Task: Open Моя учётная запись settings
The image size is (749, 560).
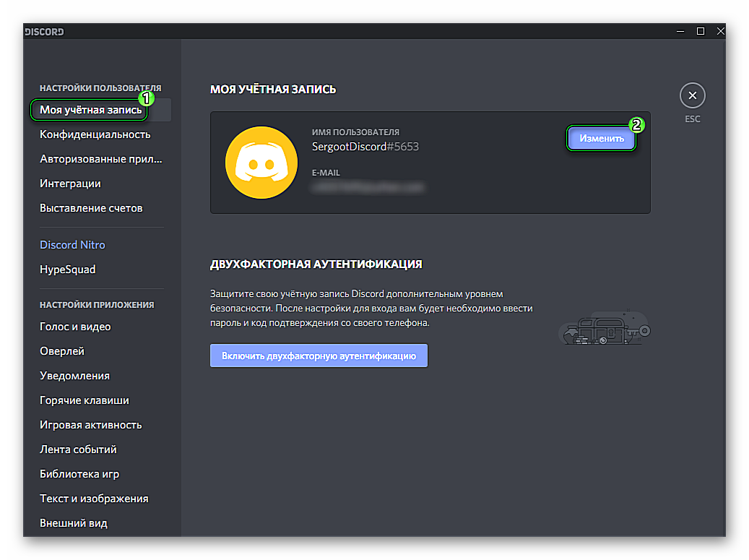Action: pyautogui.click(x=101, y=110)
